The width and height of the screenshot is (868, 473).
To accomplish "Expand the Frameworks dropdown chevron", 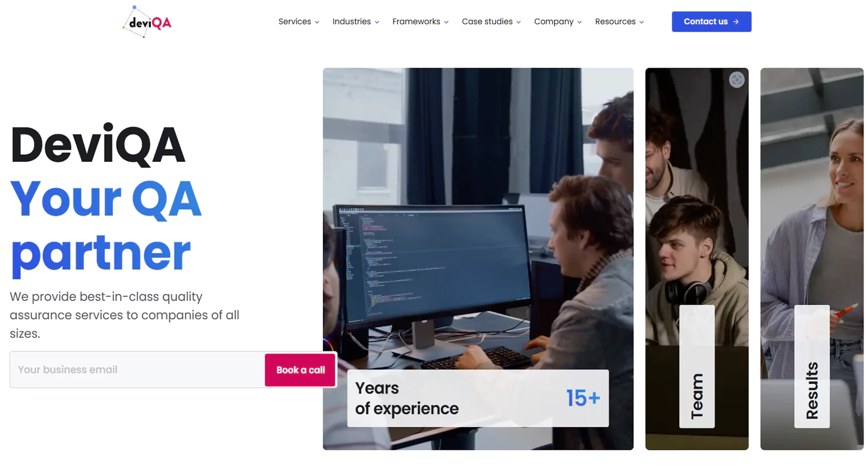I will [x=446, y=23].
